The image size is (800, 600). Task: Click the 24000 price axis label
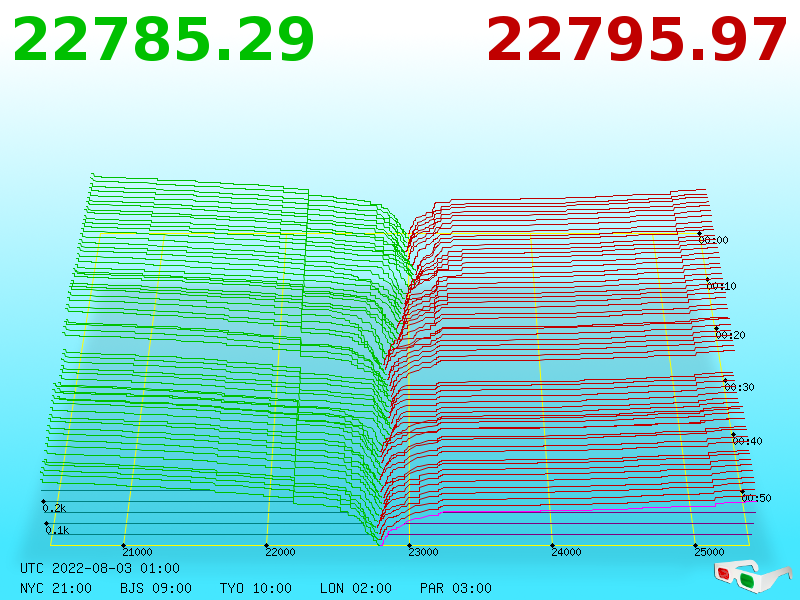566,552
